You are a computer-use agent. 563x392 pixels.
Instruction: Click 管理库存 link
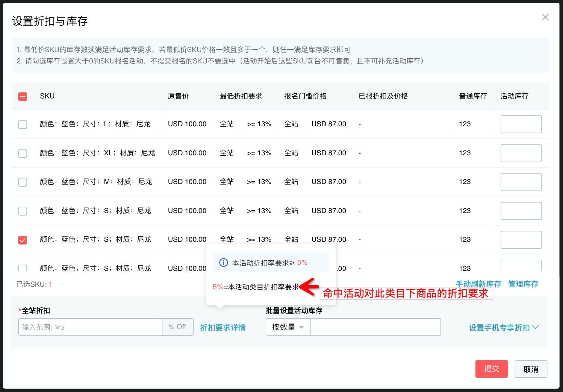523,284
